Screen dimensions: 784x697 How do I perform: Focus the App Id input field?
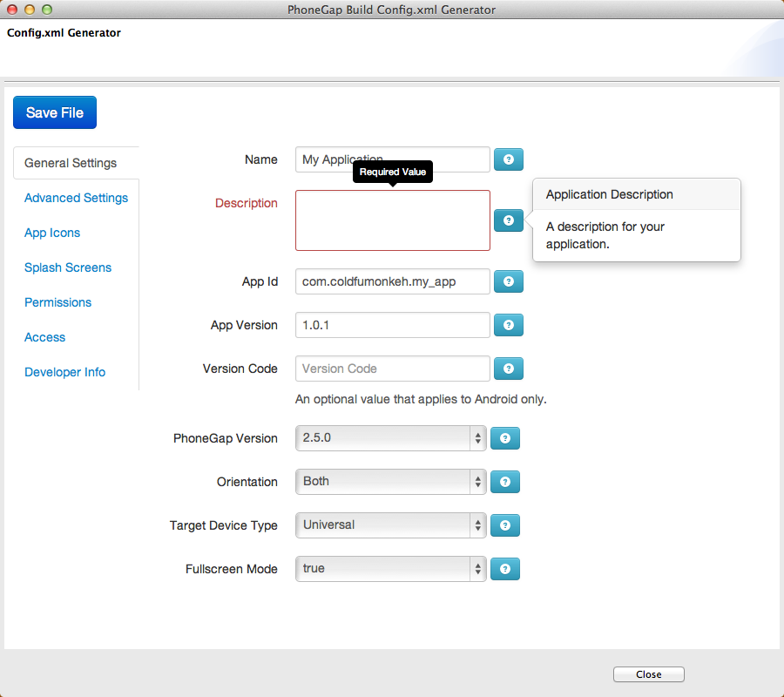[x=393, y=281]
